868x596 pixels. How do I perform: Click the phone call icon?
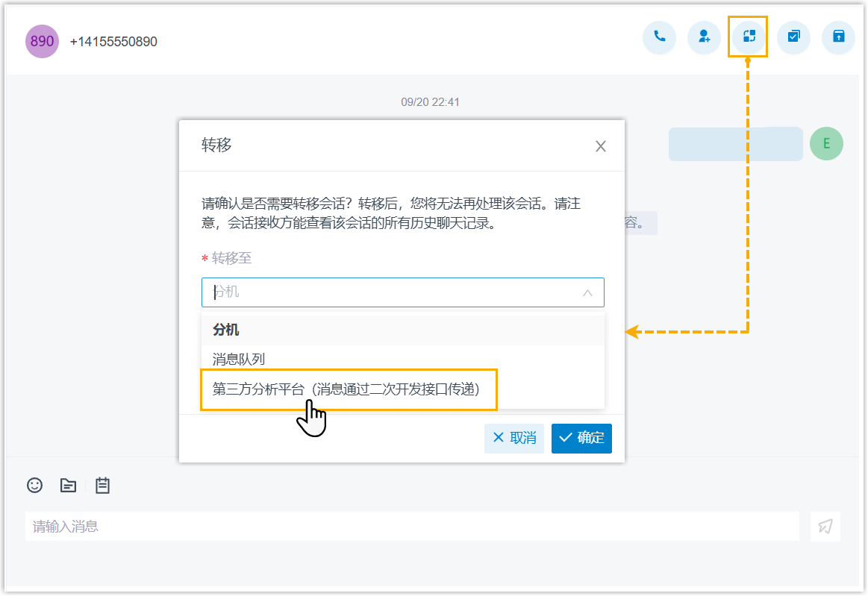(x=659, y=37)
